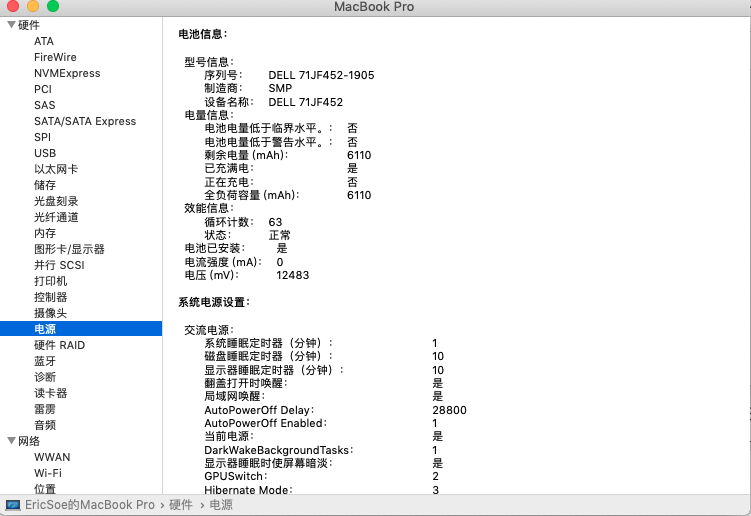
Task: Select 光纤通道 in the sidebar
Action: (56, 217)
